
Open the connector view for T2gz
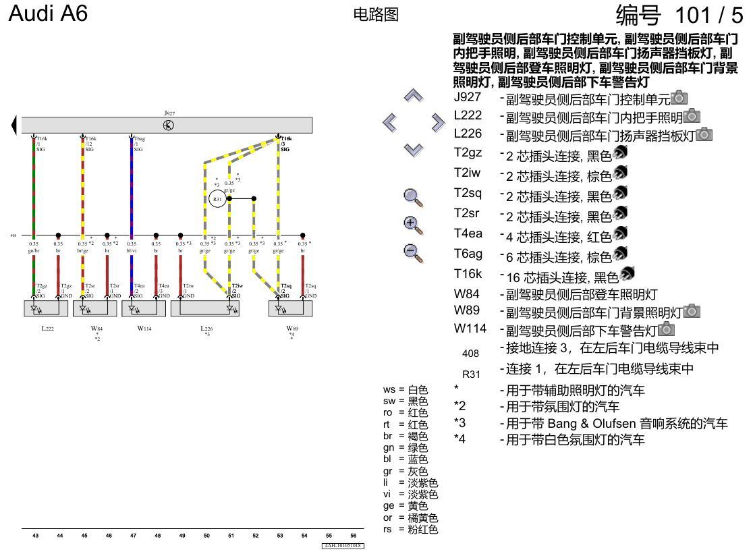[620, 152]
